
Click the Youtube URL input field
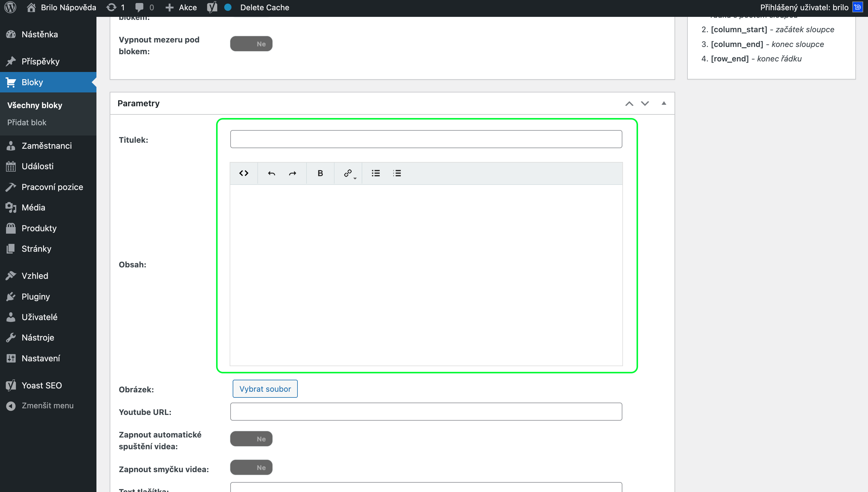(x=426, y=412)
